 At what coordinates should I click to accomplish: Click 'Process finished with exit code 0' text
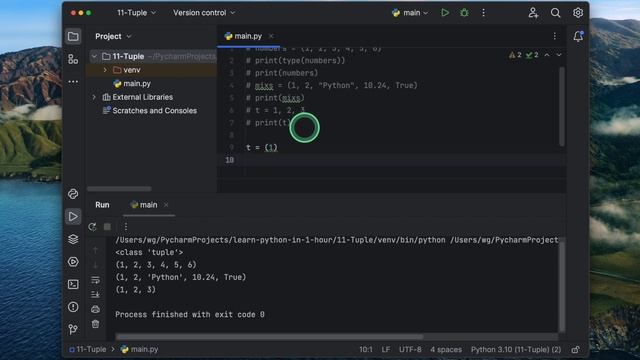[190, 315]
